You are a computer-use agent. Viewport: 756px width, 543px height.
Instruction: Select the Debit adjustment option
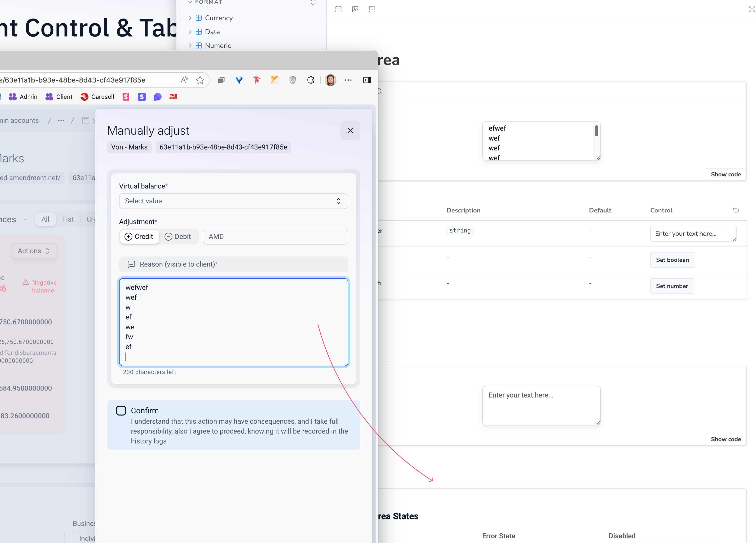[x=178, y=237]
